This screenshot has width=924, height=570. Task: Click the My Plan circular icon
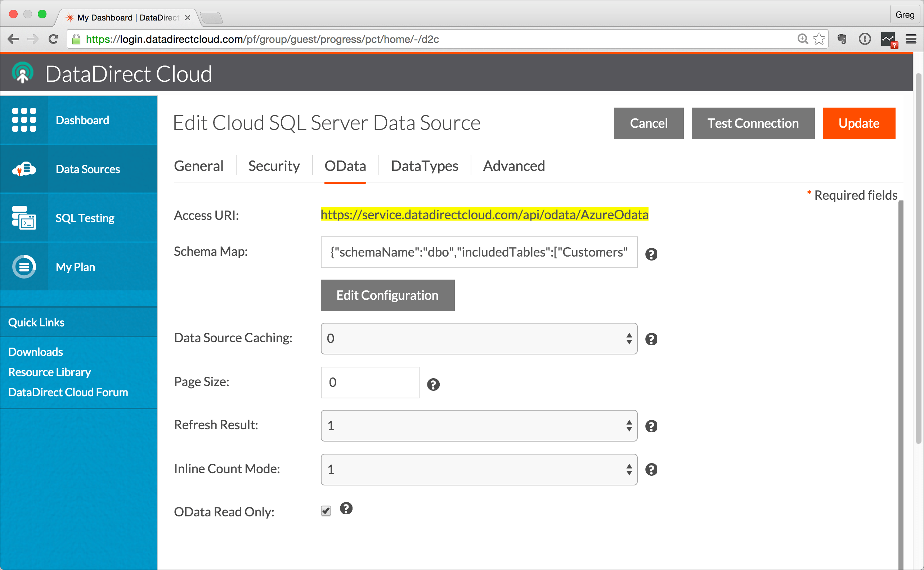(x=24, y=267)
